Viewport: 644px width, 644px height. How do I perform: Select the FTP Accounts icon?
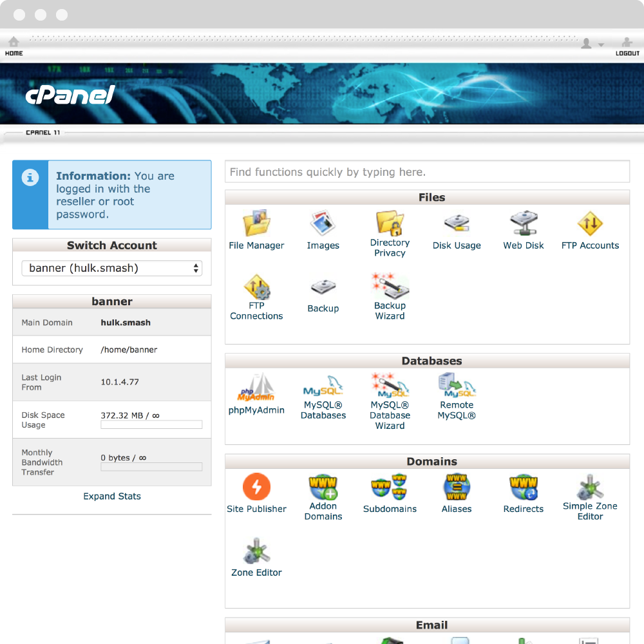(x=590, y=224)
